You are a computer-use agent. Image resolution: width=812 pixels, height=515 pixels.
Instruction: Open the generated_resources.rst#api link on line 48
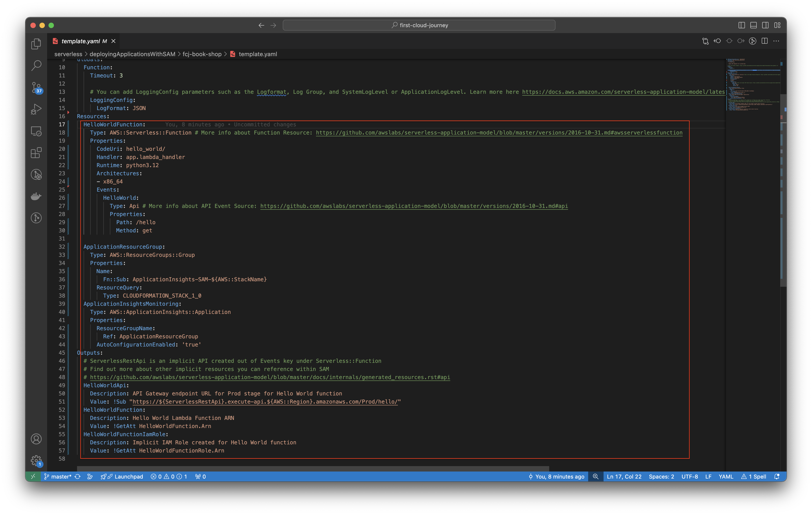point(270,377)
